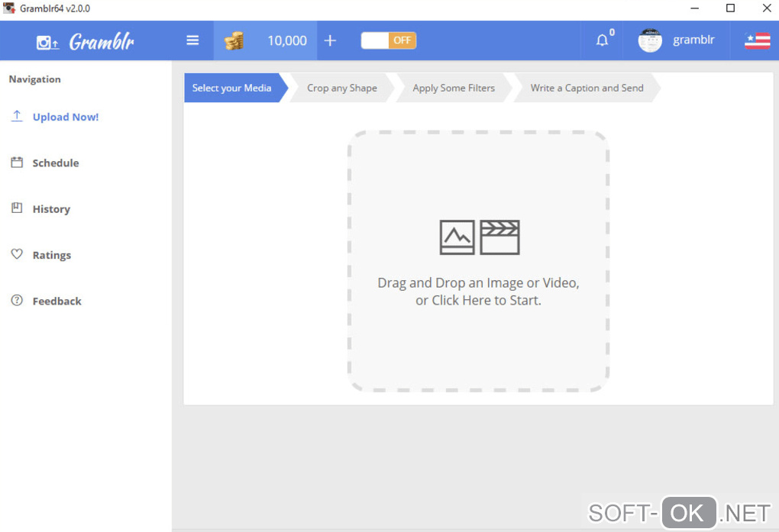Go to 'Apply Some Filters' step
The height and width of the screenshot is (532, 779).
454,88
